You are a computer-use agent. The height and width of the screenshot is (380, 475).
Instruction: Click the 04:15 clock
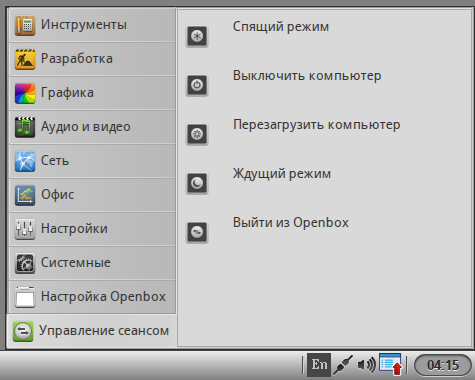click(x=443, y=365)
